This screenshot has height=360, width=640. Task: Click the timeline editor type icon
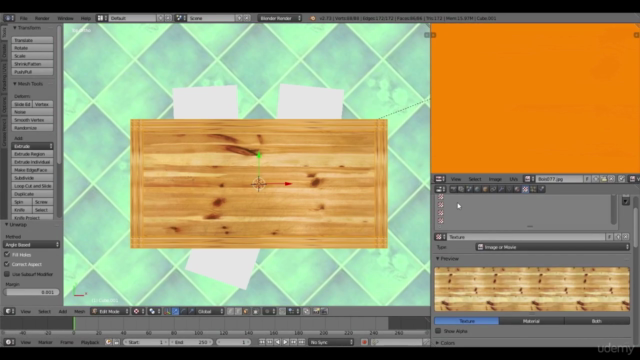point(10,342)
